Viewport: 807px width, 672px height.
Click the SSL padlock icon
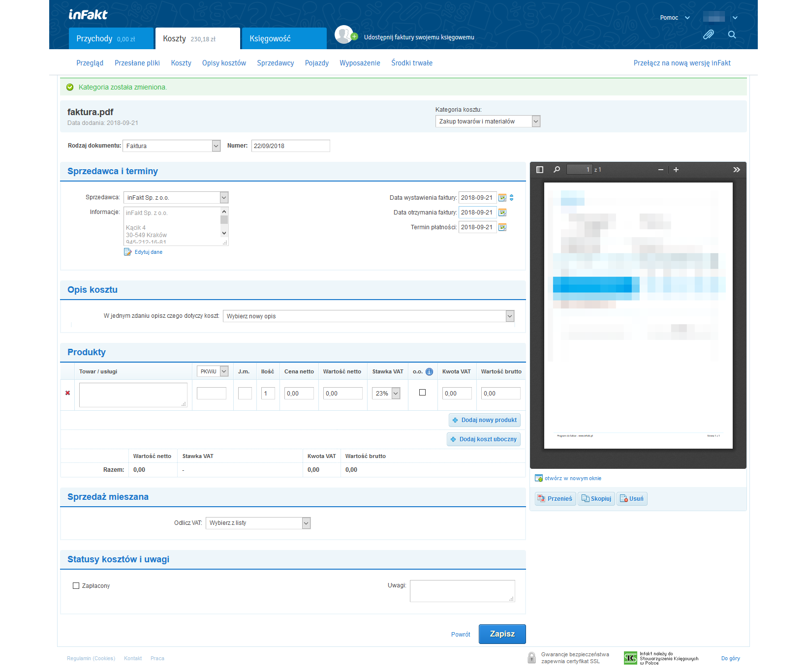pyautogui.click(x=531, y=658)
